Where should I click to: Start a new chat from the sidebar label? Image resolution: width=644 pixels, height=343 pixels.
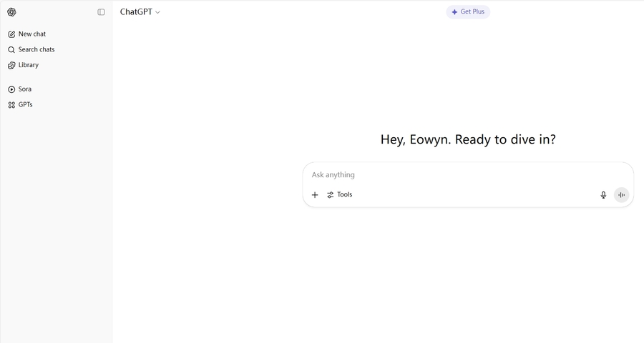click(32, 34)
